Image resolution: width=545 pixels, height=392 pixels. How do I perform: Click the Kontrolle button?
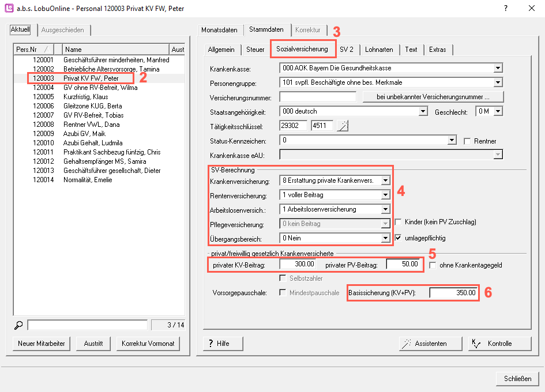pyautogui.click(x=500, y=344)
